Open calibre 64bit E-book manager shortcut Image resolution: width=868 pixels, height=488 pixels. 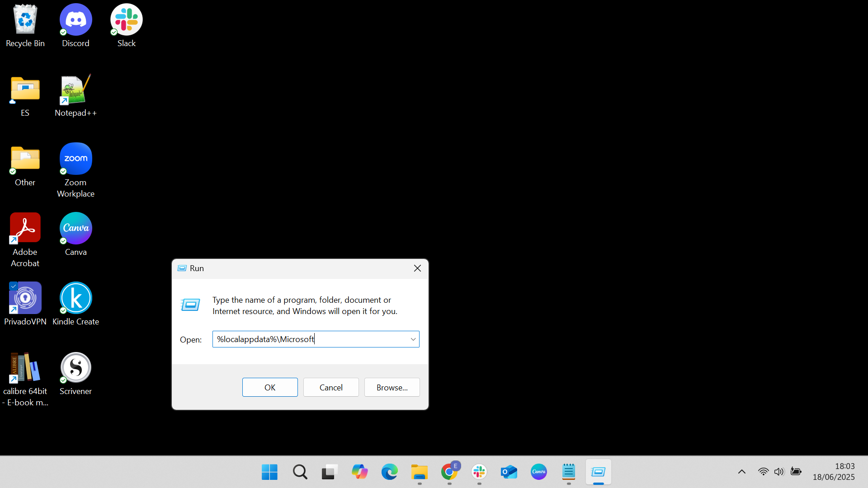[x=25, y=380]
